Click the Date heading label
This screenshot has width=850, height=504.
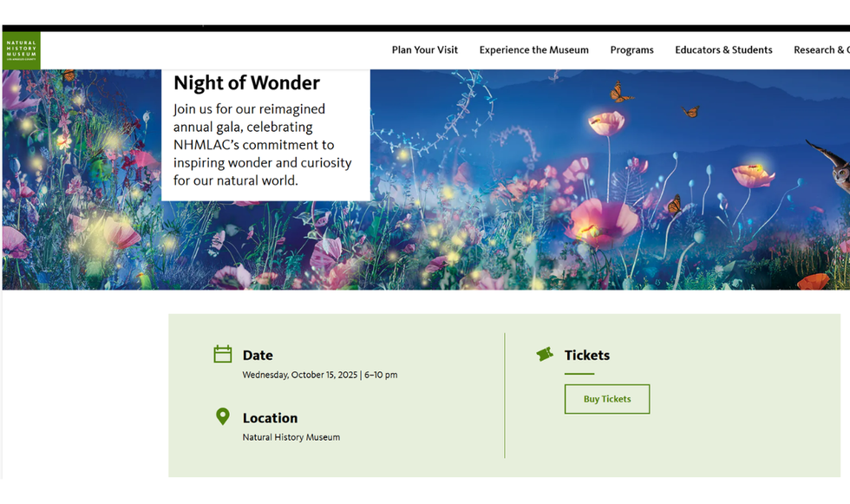258,355
